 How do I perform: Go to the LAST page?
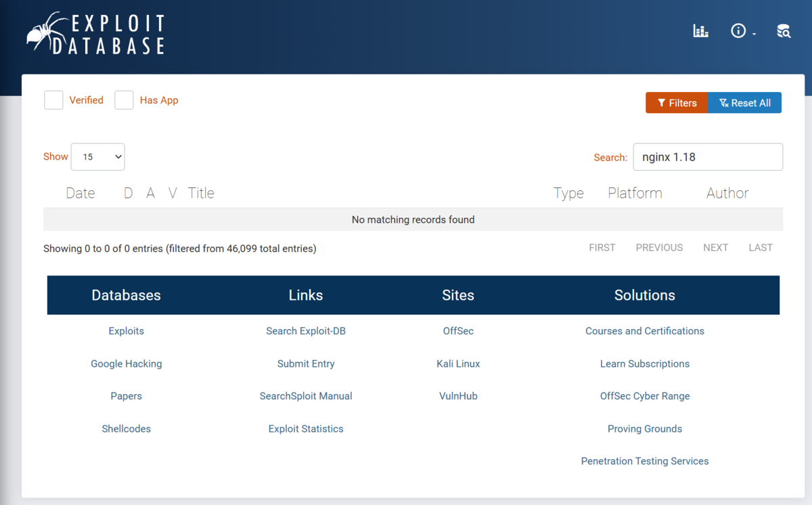[x=761, y=248]
